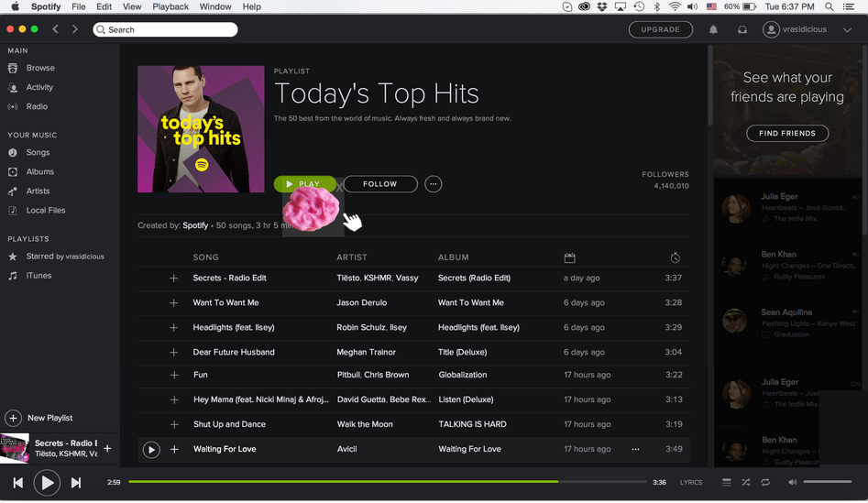Sort tracks by ALBUM column

[x=454, y=257]
